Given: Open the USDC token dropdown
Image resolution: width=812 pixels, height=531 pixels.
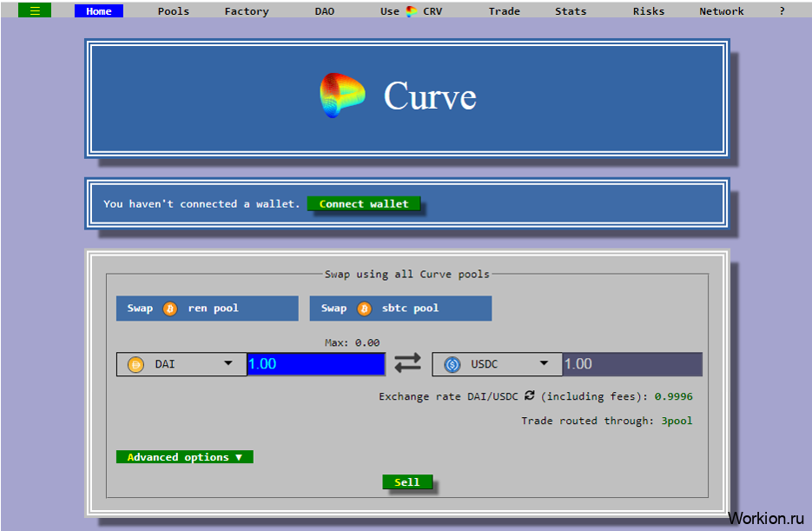Looking at the screenshot, I should tap(497, 364).
